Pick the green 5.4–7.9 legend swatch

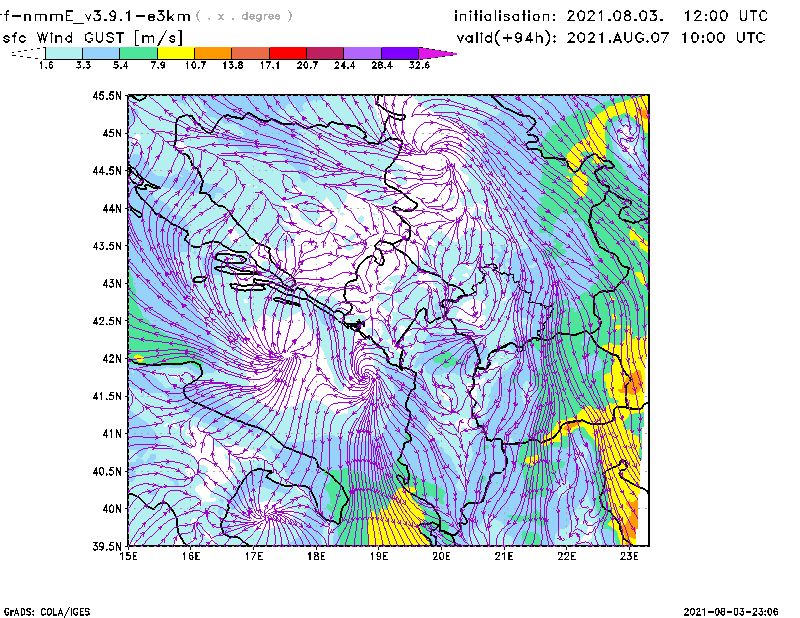coord(138,53)
